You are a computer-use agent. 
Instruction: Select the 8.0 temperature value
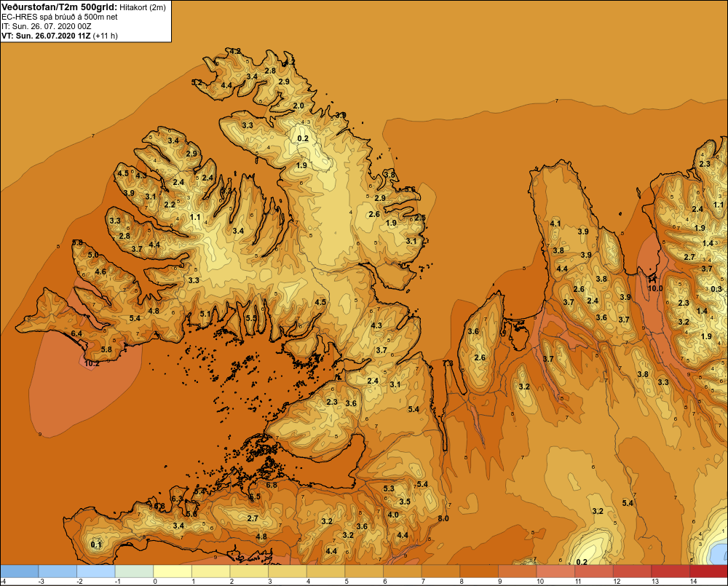click(x=443, y=519)
